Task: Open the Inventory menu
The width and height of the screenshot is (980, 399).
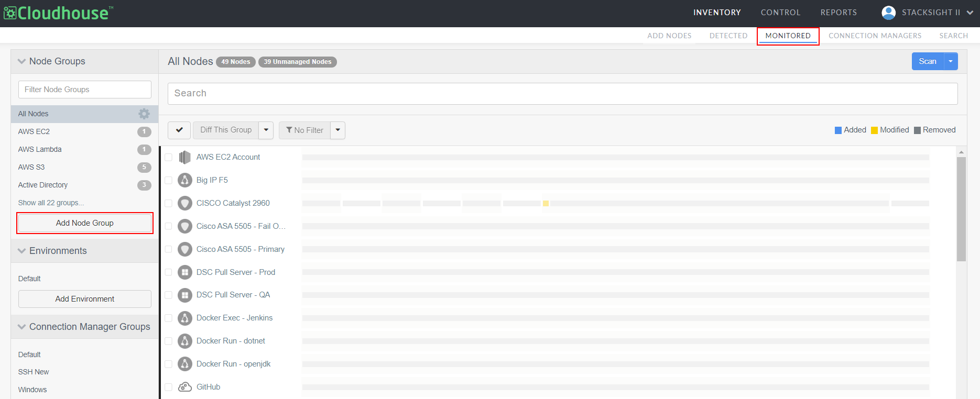Action: click(717, 13)
